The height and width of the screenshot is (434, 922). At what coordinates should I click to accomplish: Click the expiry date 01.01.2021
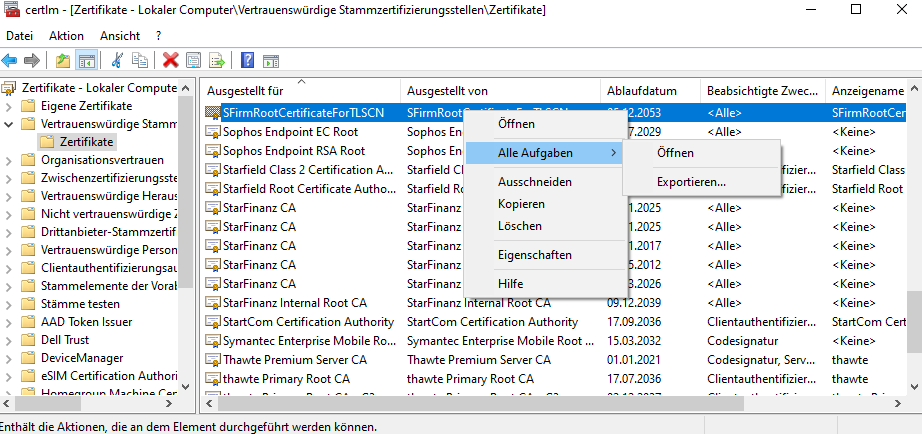click(634, 360)
